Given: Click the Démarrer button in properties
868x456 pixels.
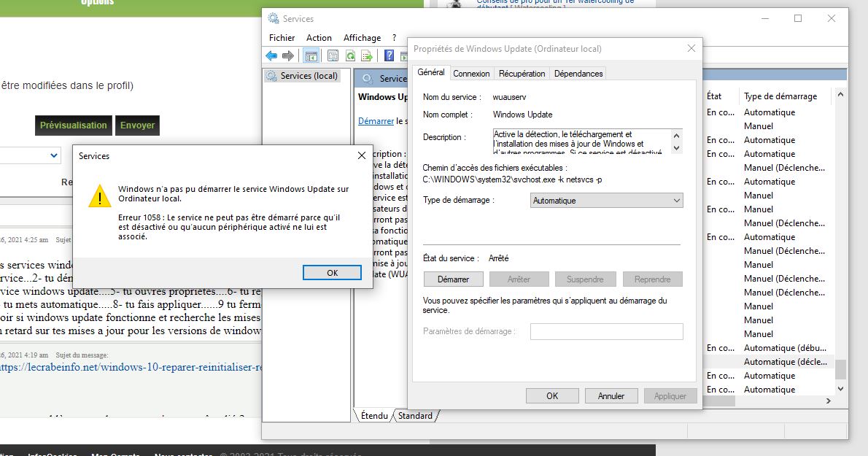Looking at the screenshot, I should click(454, 279).
